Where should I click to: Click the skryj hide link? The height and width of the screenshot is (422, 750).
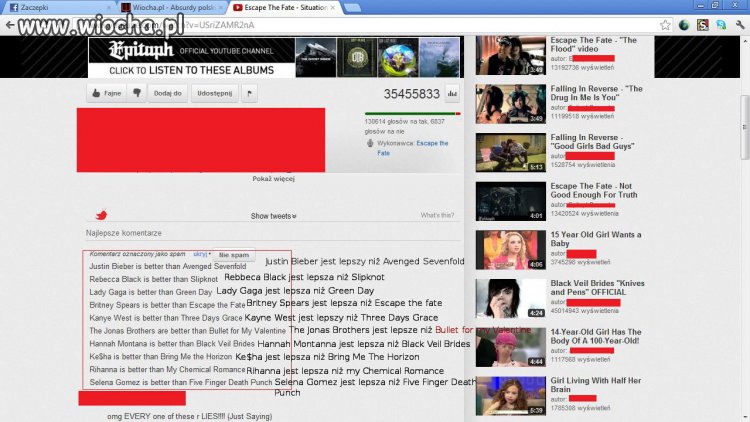click(200, 254)
